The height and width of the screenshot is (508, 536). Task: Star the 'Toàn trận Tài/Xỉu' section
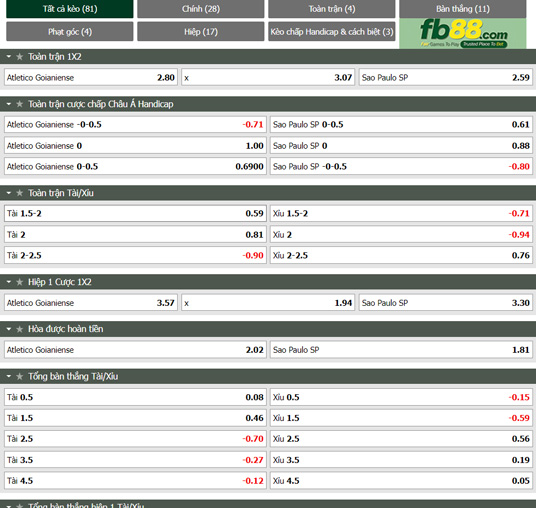[x=19, y=193]
